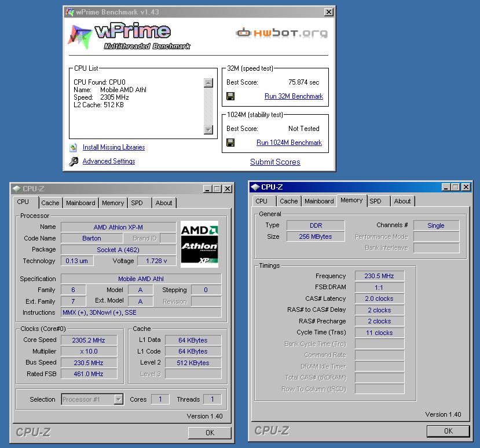480x448 pixels.
Task: Switch to Cache tab in left CPU-Z window
Action: 50,203
